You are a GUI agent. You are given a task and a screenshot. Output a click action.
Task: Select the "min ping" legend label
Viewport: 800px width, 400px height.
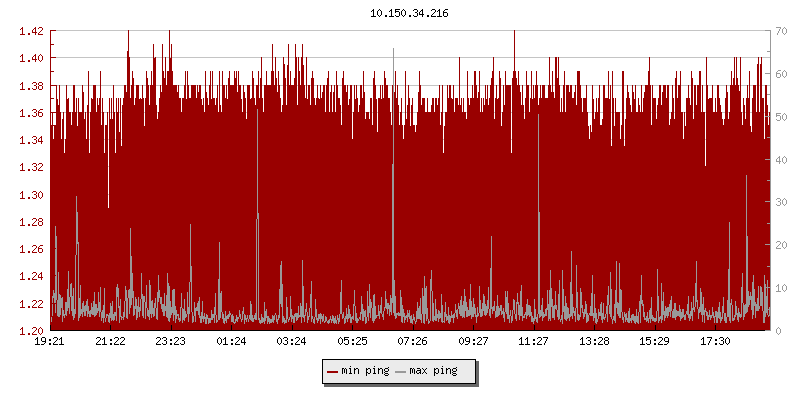(x=364, y=371)
